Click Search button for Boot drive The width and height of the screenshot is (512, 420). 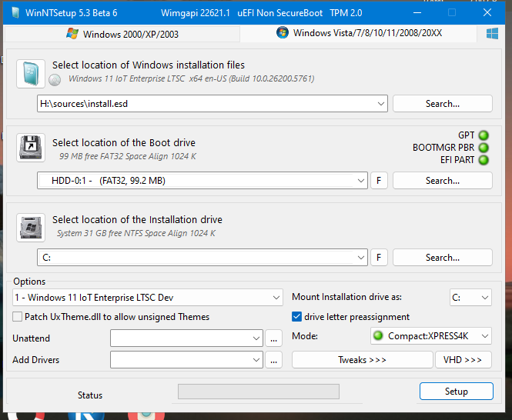tap(443, 181)
